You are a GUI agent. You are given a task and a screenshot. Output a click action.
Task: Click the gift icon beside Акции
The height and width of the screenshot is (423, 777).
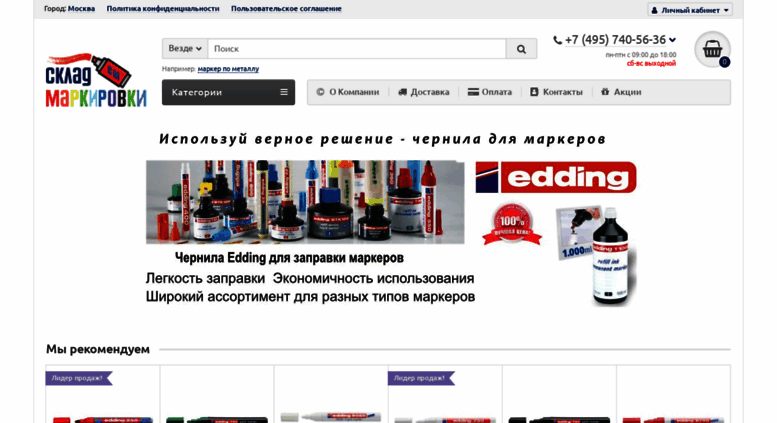605,92
